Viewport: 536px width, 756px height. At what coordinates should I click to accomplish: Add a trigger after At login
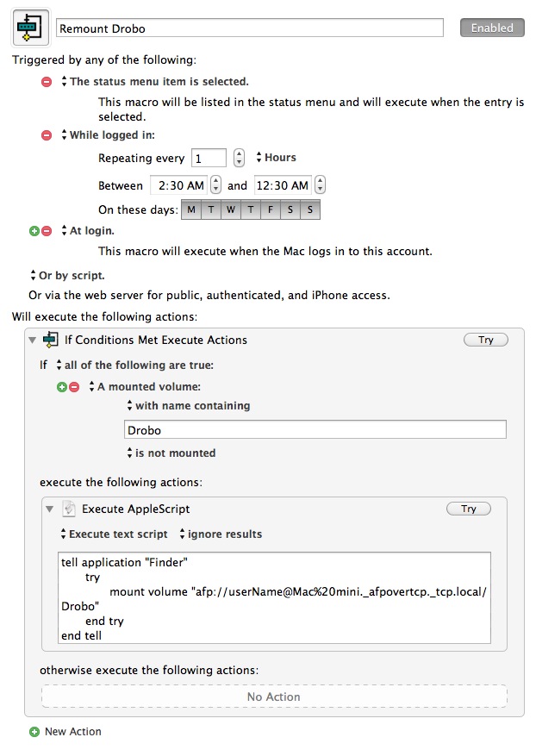click(34, 231)
